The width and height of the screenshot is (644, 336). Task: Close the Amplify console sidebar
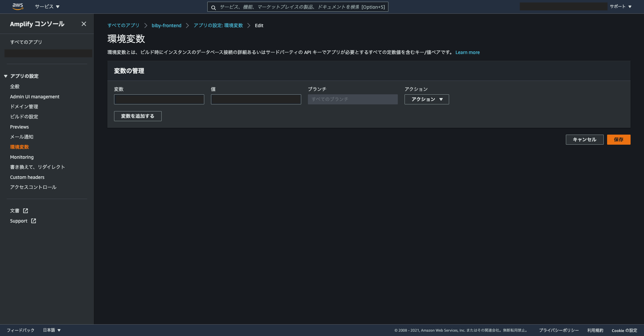[x=84, y=24]
